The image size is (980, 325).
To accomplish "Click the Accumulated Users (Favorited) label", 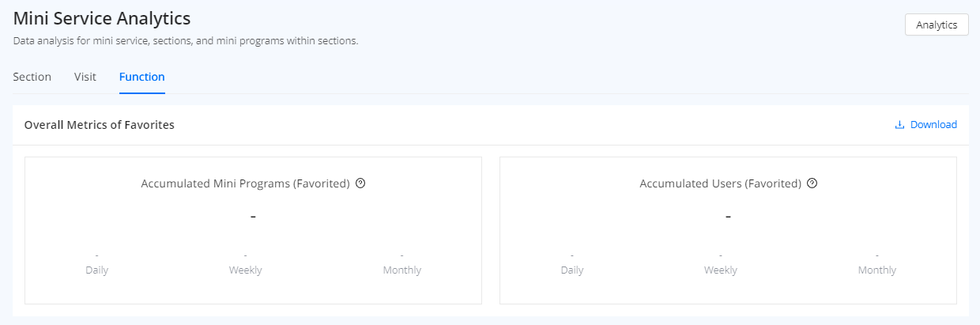I will [x=720, y=183].
